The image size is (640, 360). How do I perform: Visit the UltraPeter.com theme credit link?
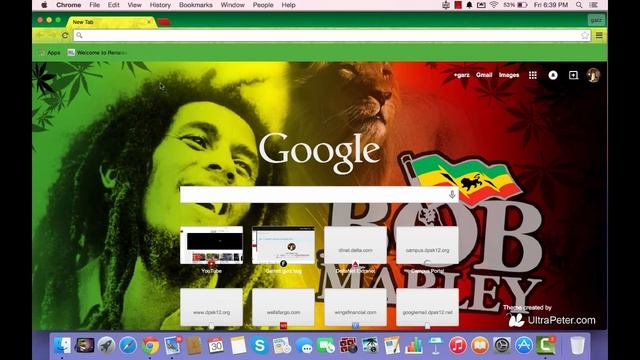coord(561,320)
